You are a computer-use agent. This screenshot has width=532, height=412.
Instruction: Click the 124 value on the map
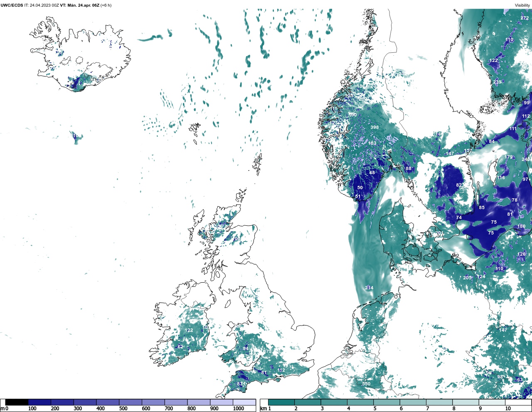pos(481,276)
